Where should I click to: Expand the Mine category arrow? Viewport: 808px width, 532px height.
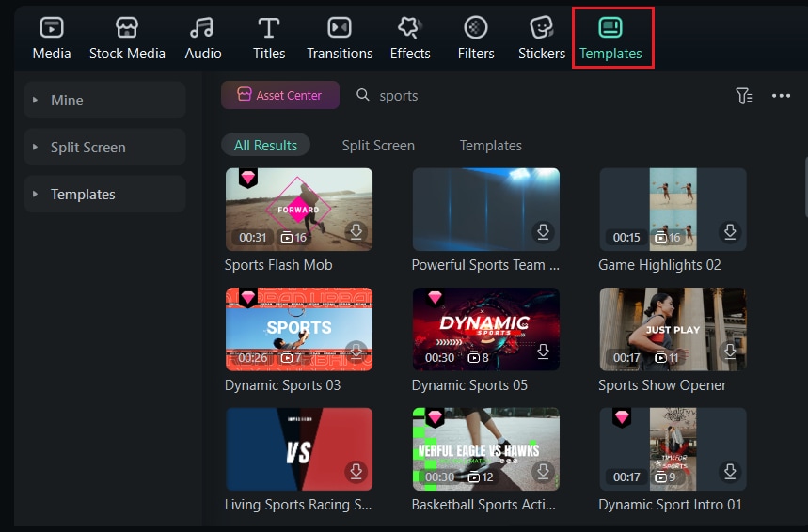click(x=35, y=100)
